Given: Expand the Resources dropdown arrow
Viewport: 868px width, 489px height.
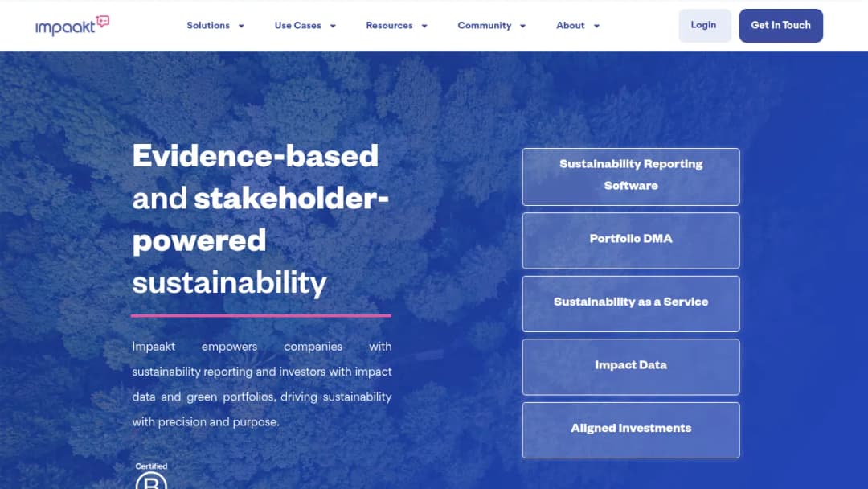Looking at the screenshot, I should [424, 26].
